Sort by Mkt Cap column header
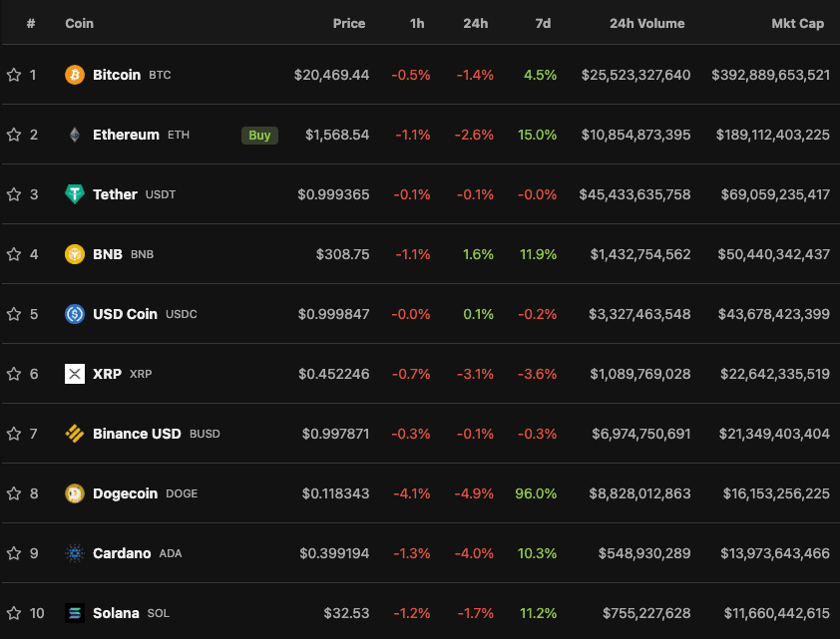 [797, 24]
